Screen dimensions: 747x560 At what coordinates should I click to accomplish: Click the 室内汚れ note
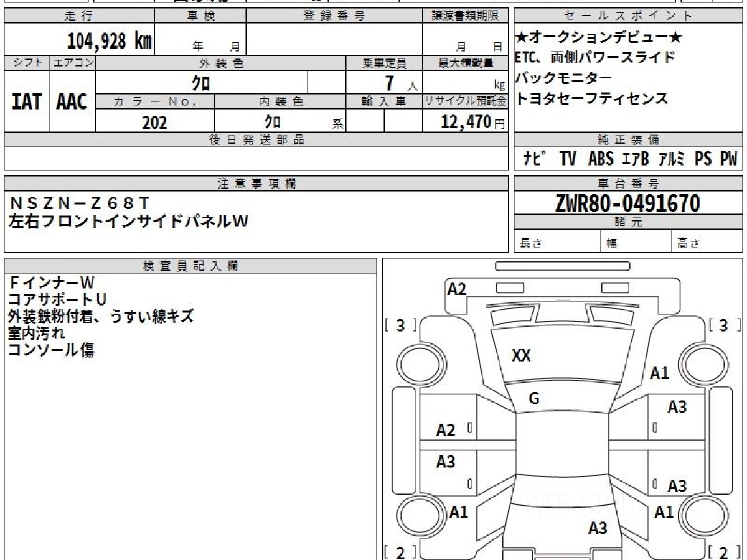(37, 333)
